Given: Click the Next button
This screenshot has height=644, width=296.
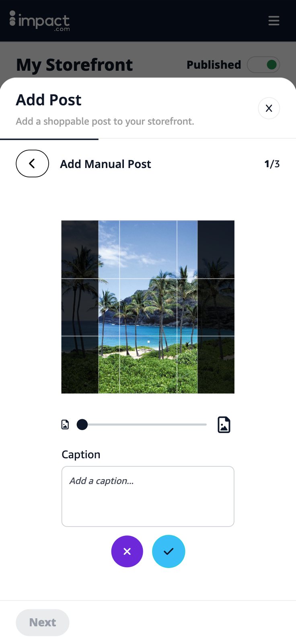Looking at the screenshot, I should [43, 623].
